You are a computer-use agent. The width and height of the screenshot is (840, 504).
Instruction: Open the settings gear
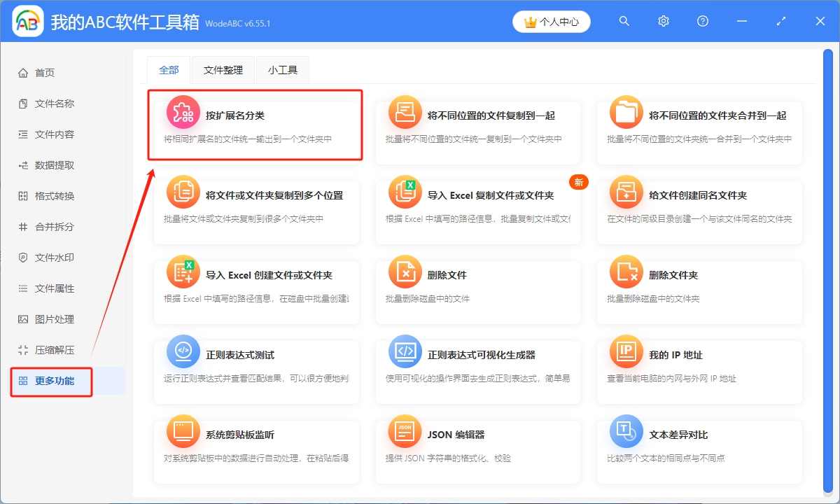663,21
